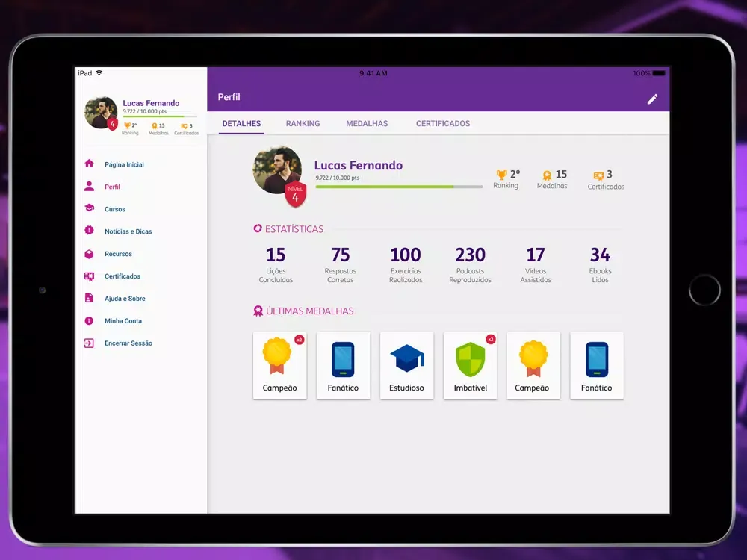Select the Perfil person icon in sidebar
This screenshot has width=747, height=560.
(x=89, y=186)
